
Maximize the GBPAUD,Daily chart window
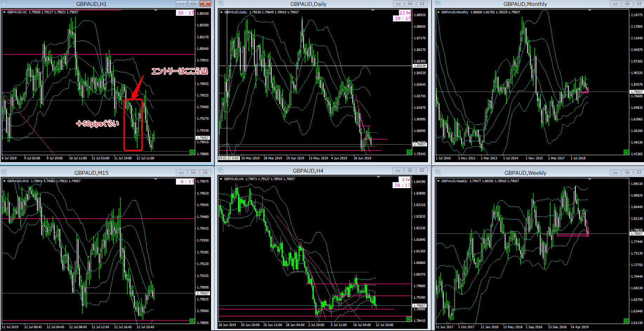[x=410, y=4]
